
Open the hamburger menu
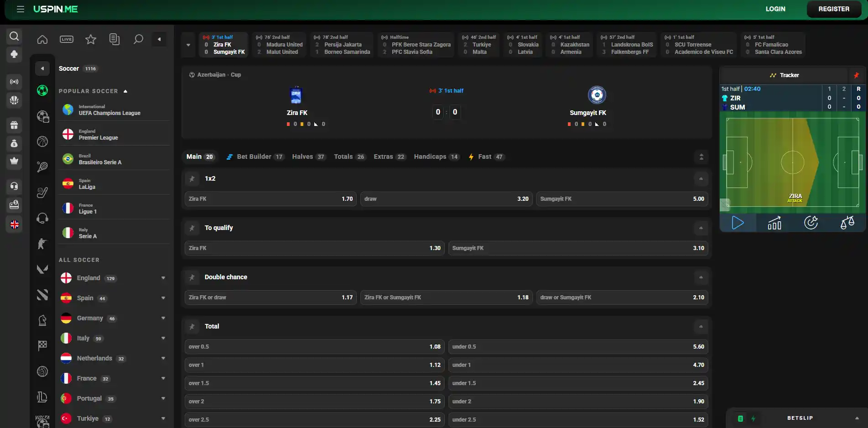[x=21, y=9]
